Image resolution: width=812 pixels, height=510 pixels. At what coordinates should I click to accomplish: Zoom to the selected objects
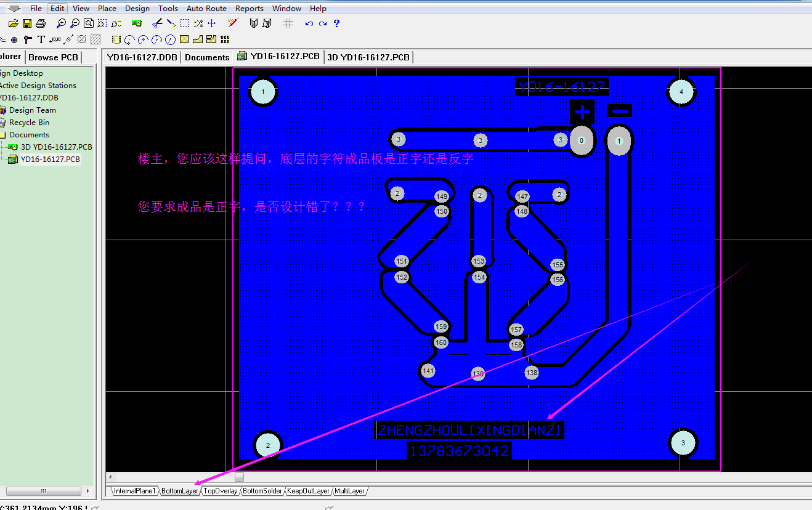(116, 23)
